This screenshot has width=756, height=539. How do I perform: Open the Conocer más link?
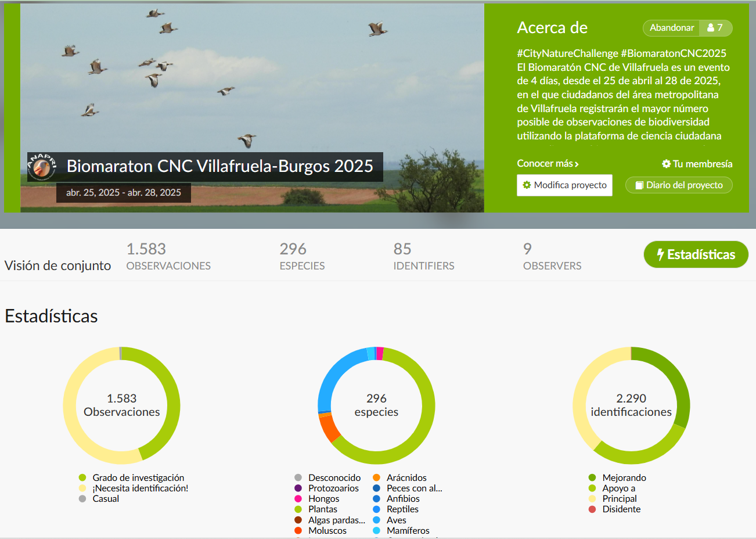(548, 164)
